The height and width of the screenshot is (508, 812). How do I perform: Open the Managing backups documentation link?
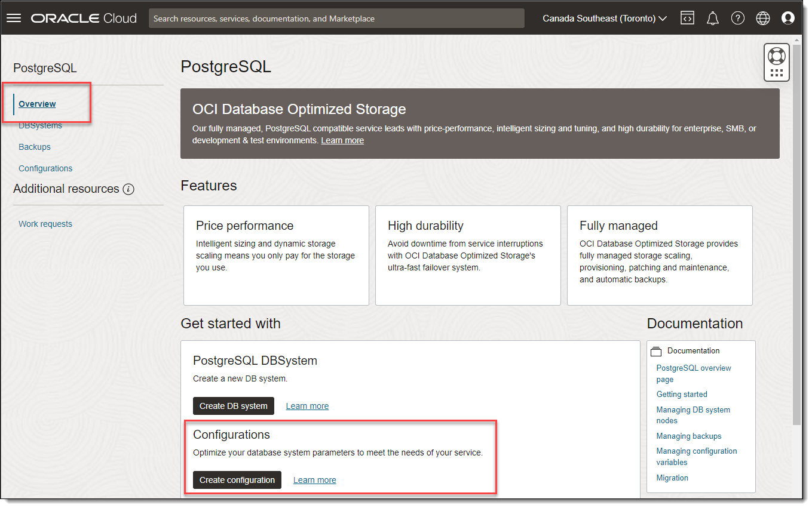[x=689, y=436]
